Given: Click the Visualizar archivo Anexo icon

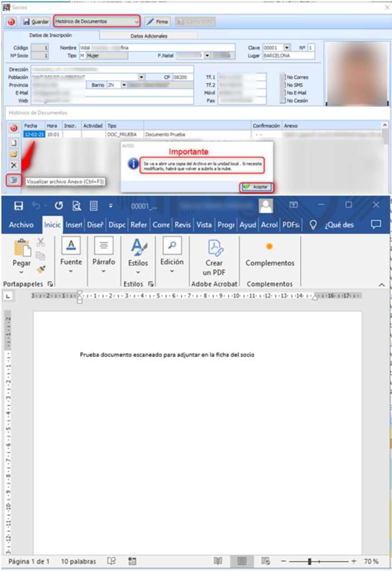Looking at the screenshot, I should (x=14, y=180).
